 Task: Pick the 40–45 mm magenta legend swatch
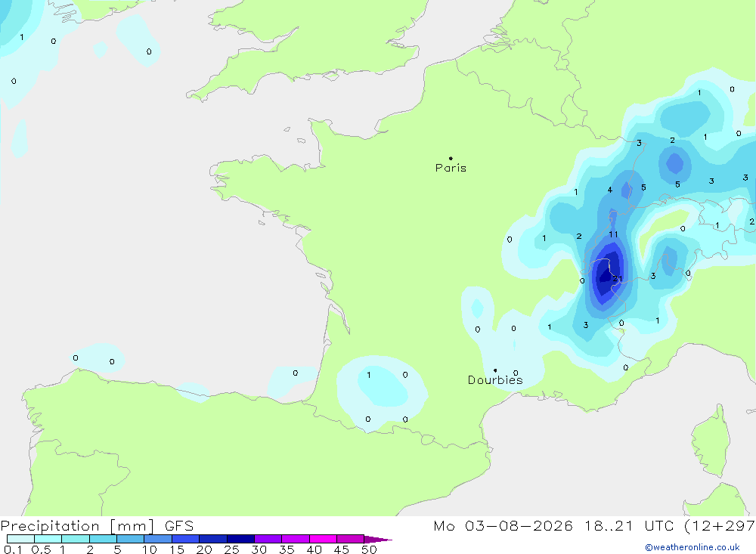(x=323, y=539)
